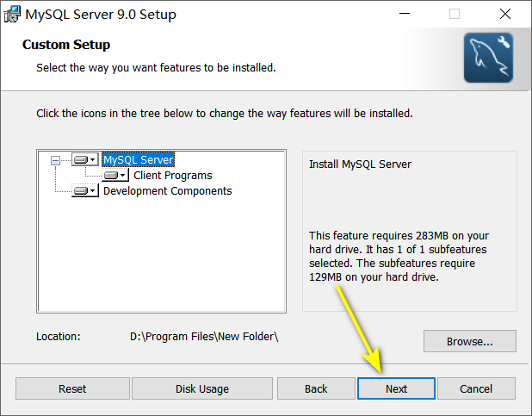The height and width of the screenshot is (416, 532).
Task: Expand Client Programs install option dropdown arrow
Action: pyautogui.click(x=123, y=175)
